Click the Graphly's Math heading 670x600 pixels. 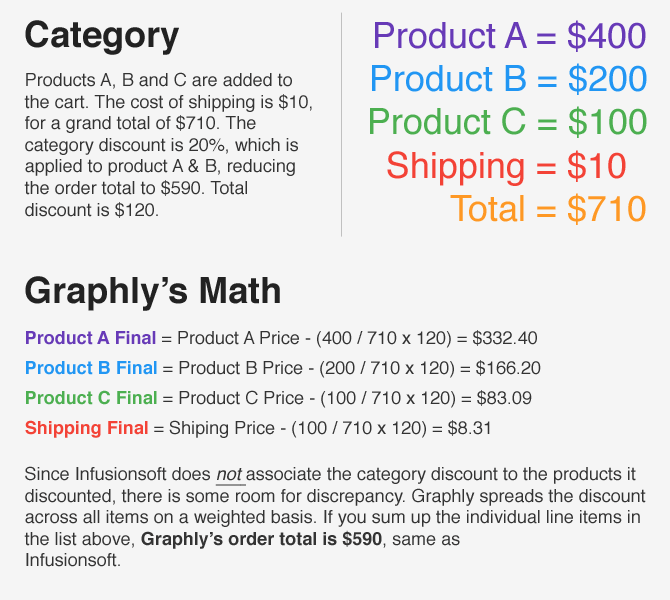tap(153, 292)
